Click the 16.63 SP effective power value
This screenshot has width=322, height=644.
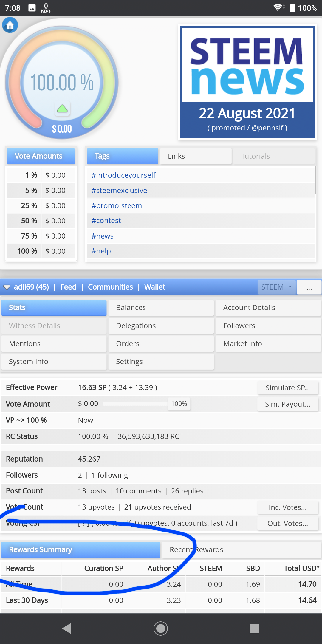(x=92, y=387)
